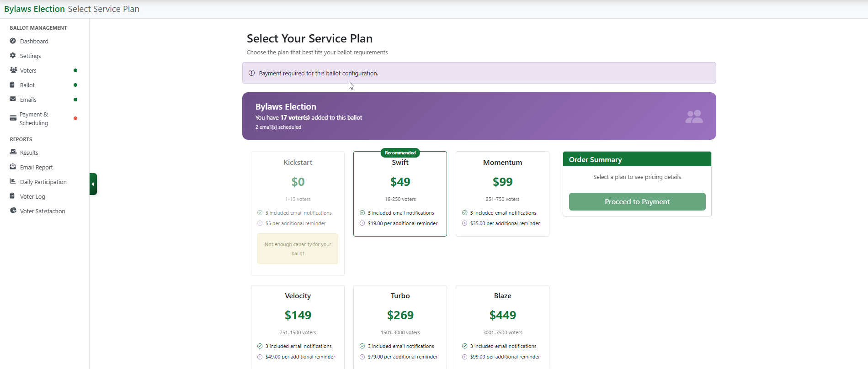Select the Momentum $99 plan card
The height and width of the screenshot is (369, 868).
click(502, 194)
